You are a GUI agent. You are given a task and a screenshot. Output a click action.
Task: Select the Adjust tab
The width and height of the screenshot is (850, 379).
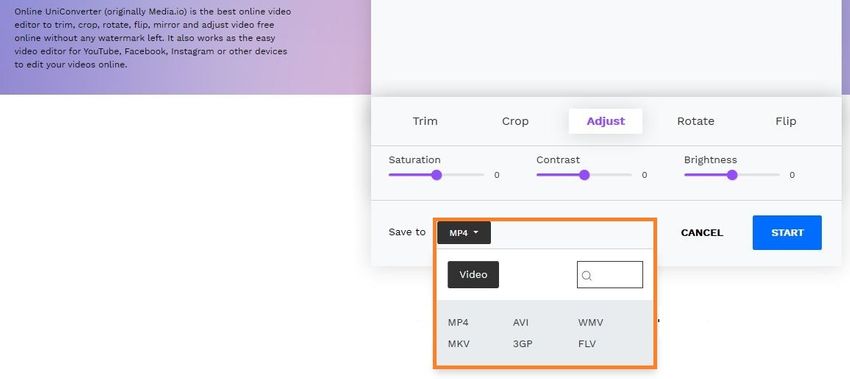click(606, 121)
